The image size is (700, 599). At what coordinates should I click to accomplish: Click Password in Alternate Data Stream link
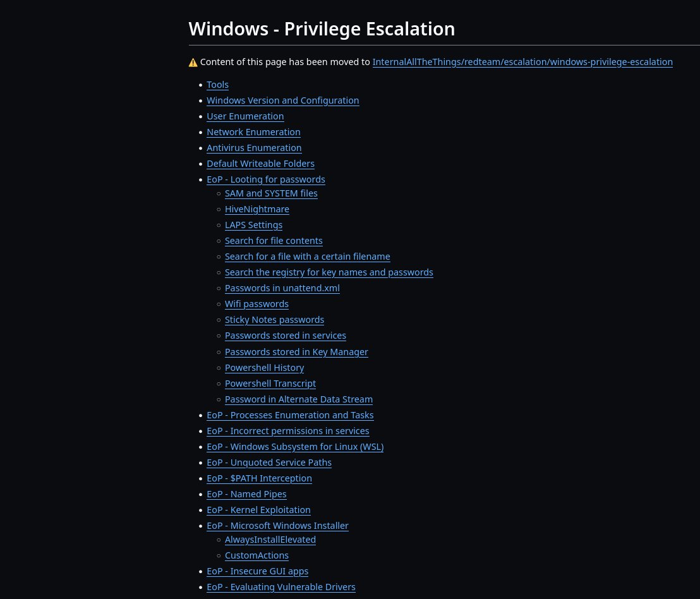299,399
